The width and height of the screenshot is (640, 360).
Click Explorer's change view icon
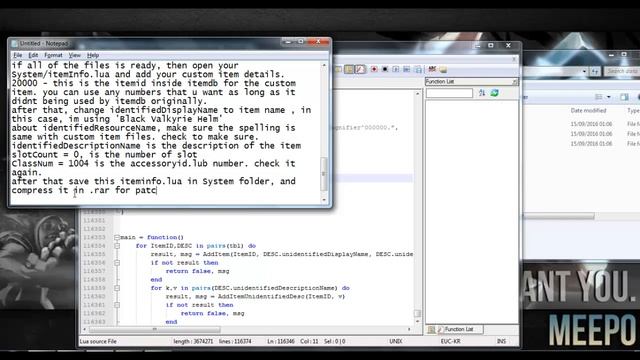[x=599, y=97]
